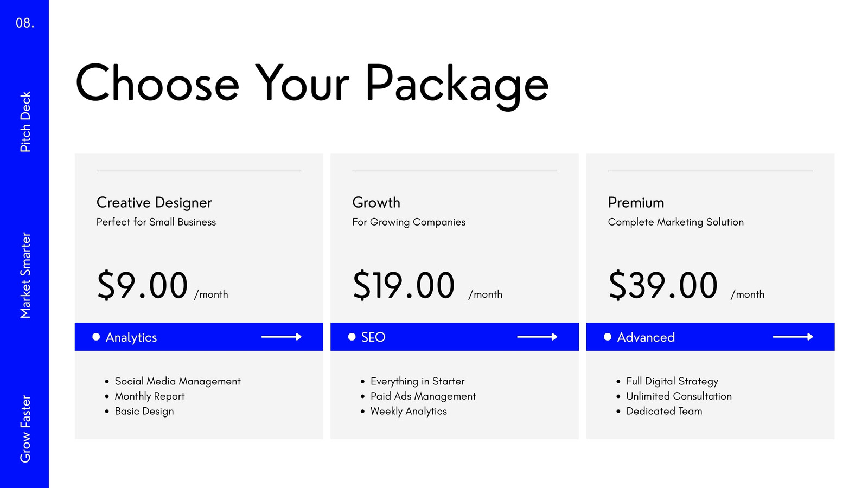Screen dimensions: 868x488
Task: Click the 08. slide number
Action: pyautogui.click(x=25, y=23)
